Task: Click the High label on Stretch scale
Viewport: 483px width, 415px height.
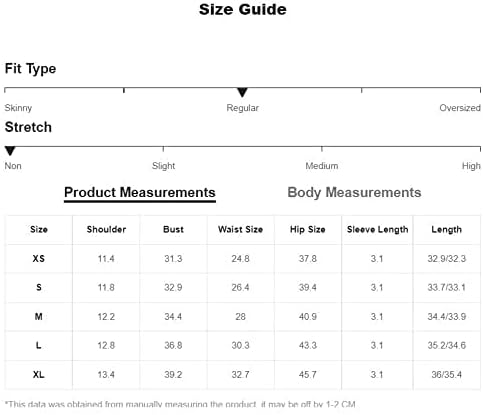Action: click(471, 166)
